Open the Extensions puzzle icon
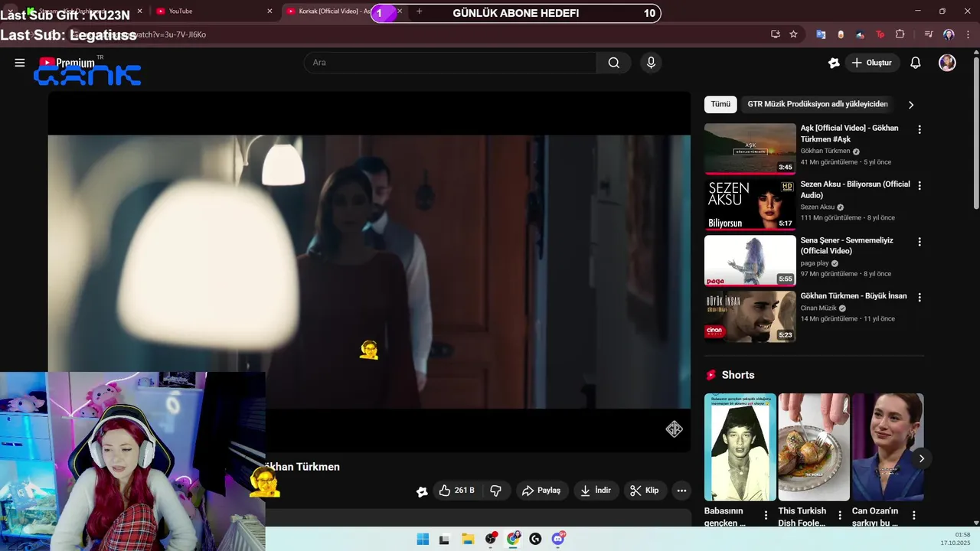 (x=900, y=34)
